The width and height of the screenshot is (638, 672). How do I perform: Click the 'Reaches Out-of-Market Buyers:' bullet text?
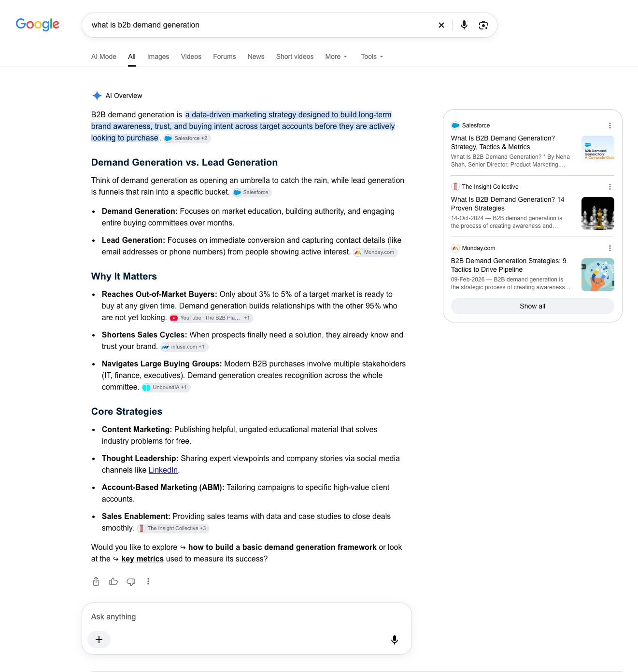(x=159, y=294)
